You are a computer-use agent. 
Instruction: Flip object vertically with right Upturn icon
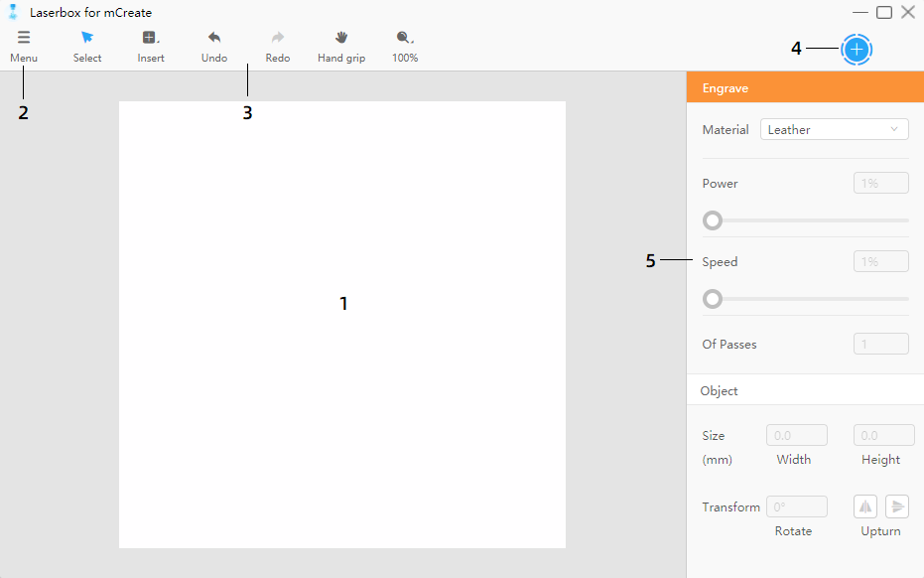[x=897, y=506]
